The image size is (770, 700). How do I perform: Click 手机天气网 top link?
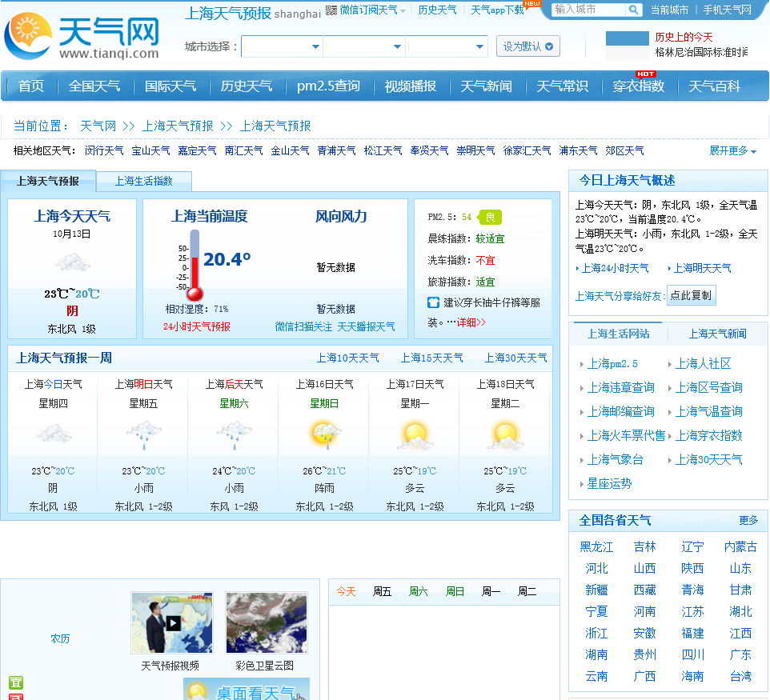[x=727, y=10]
